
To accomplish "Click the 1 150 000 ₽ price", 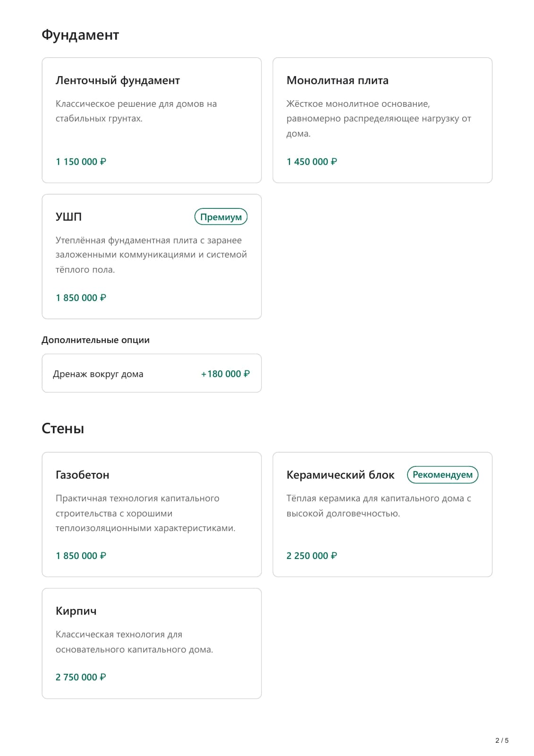I will tap(81, 162).
